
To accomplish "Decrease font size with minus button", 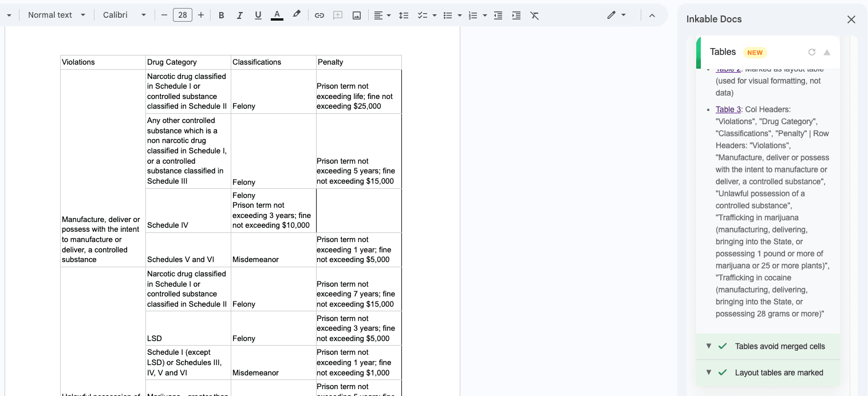I will click(x=164, y=15).
